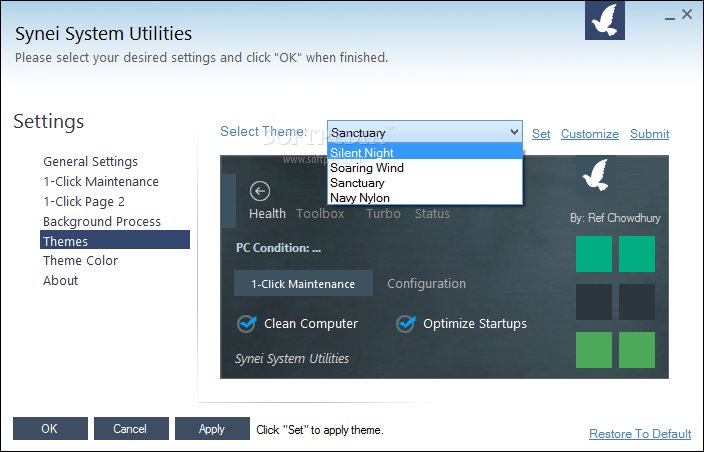Click the Customize link
Viewport: 704px width, 452px height.
pyautogui.click(x=590, y=134)
